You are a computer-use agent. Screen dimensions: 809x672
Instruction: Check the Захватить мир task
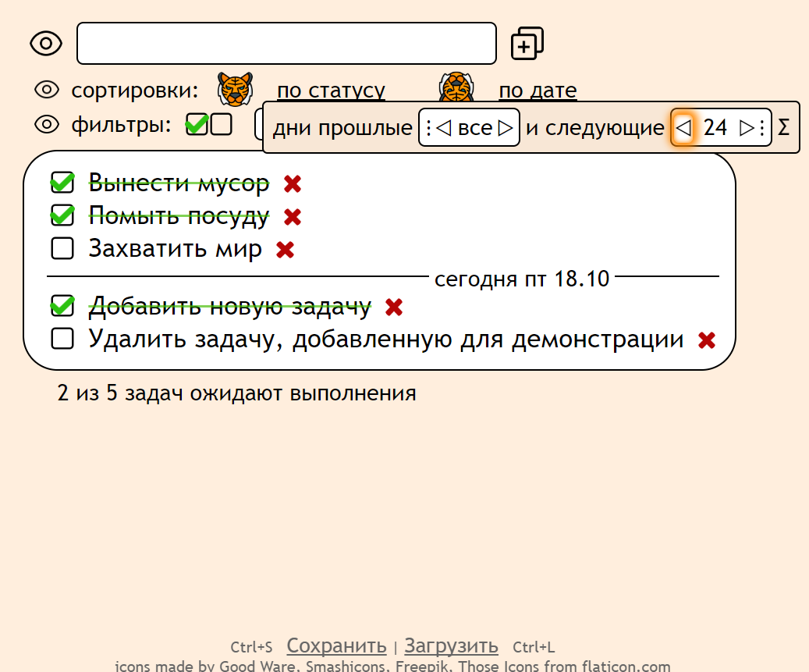(x=62, y=248)
